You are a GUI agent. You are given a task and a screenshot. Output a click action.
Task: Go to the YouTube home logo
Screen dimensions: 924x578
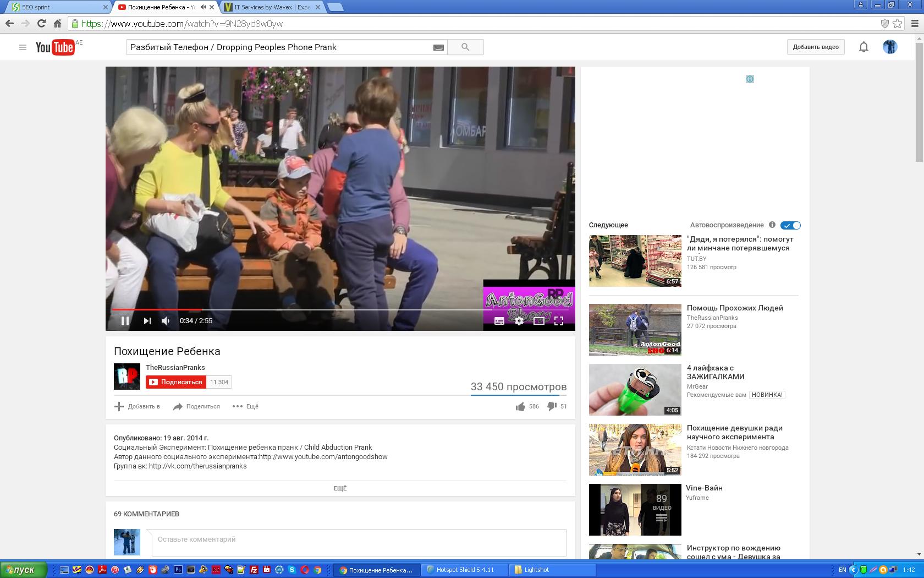[55, 47]
